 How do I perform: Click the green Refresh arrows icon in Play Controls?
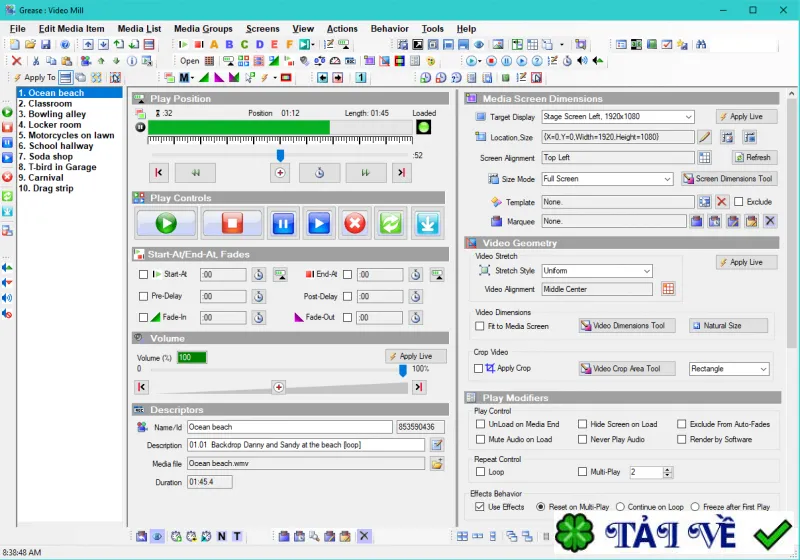[390, 223]
